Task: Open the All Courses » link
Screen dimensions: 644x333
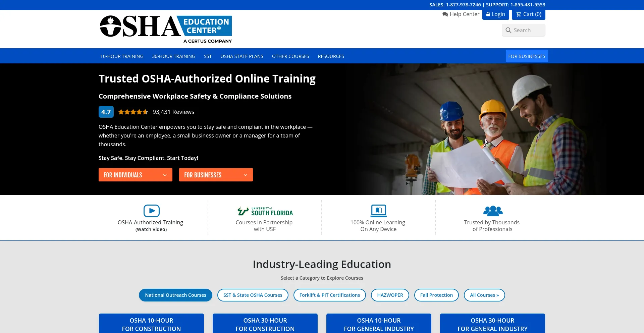Action: (x=484, y=295)
